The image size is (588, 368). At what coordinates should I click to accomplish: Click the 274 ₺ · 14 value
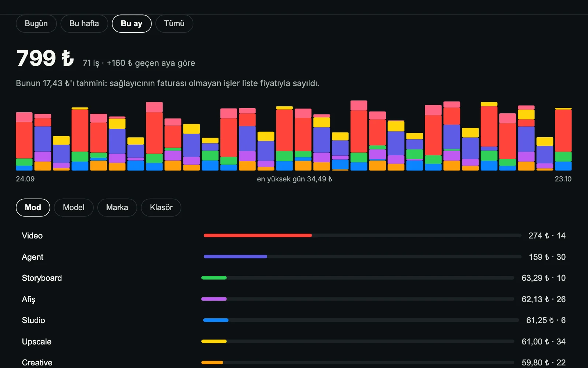point(547,236)
